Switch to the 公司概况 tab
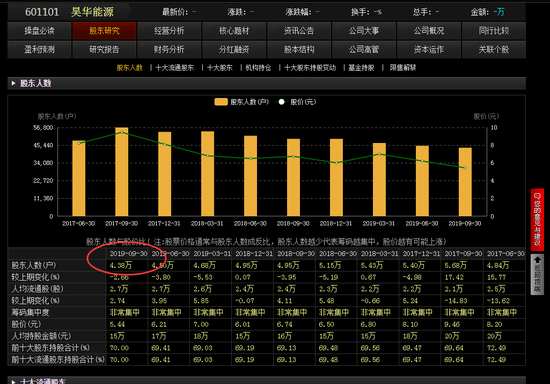 [x=429, y=31]
